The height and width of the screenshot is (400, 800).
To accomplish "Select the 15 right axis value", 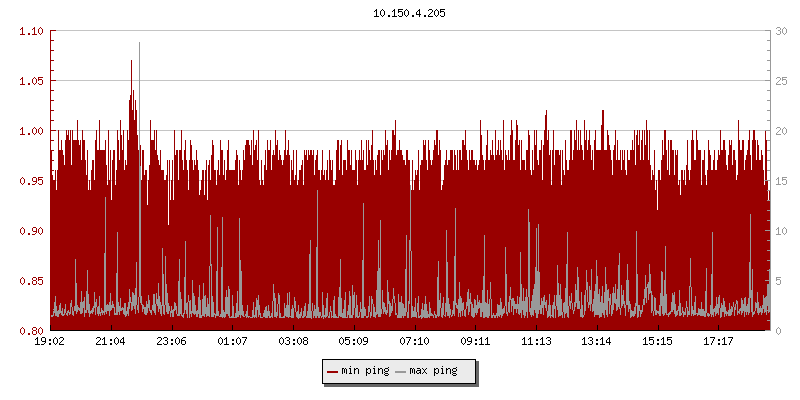I will (783, 181).
